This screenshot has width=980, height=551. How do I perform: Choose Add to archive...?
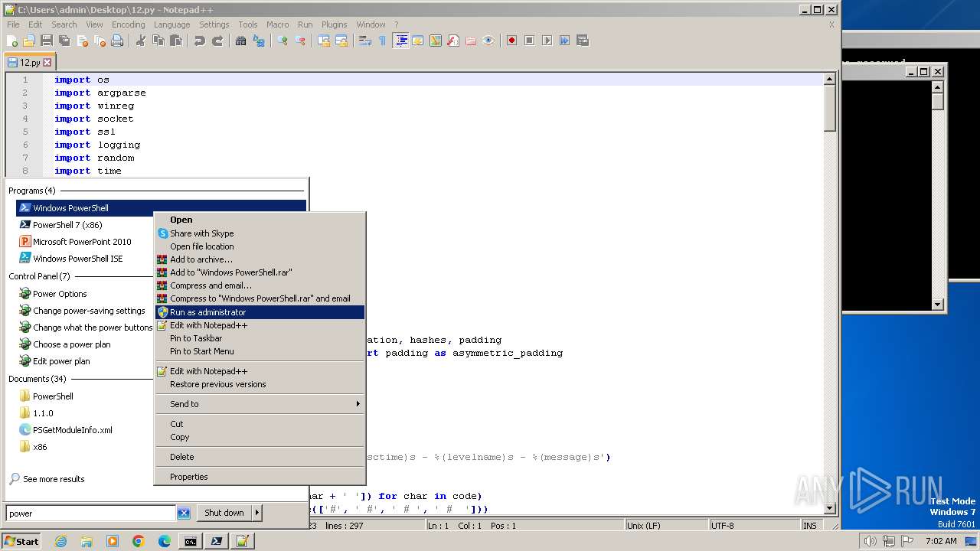tap(260, 259)
